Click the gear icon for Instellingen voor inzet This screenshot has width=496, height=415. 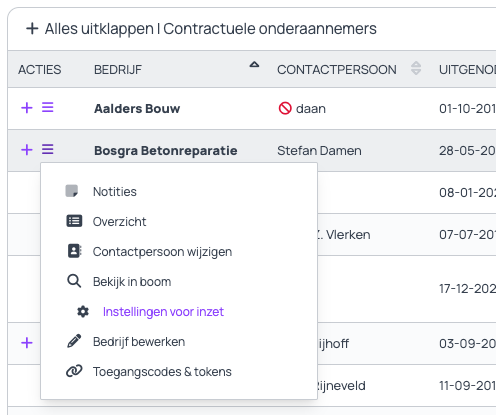83,311
